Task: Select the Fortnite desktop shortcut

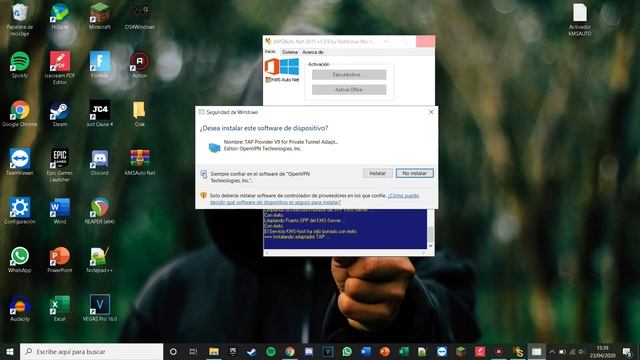Action: 100,65
